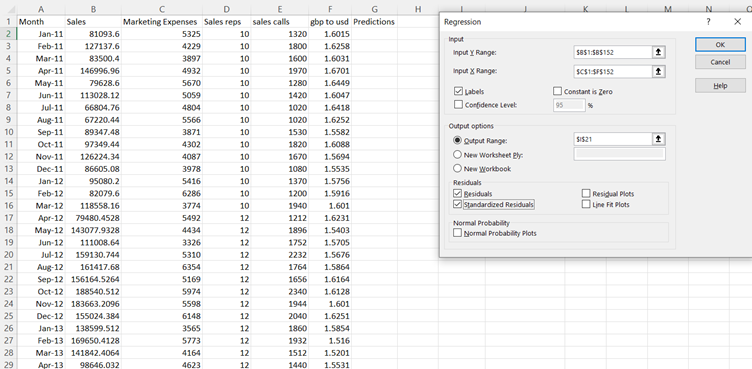Select column B header
The height and width of the screenshot is (369, 752).
[93, 9]
